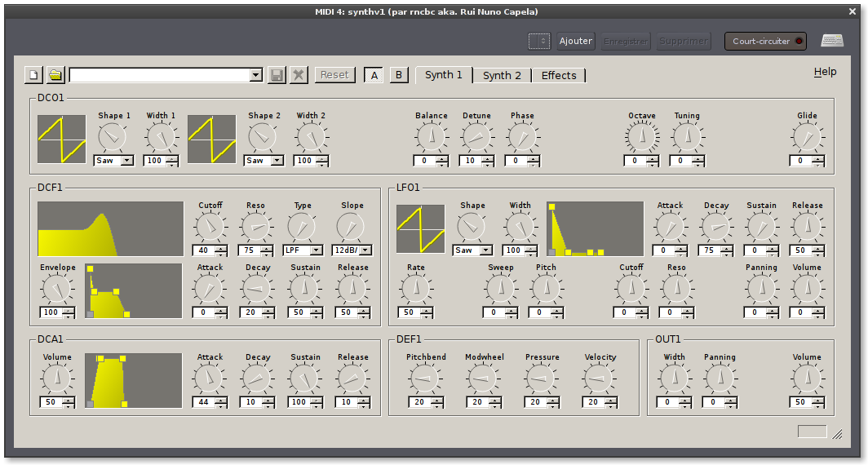This screenshot has height=465, width=868.
Task: Click the LFO1 waveform display
Action: (420, 228)
